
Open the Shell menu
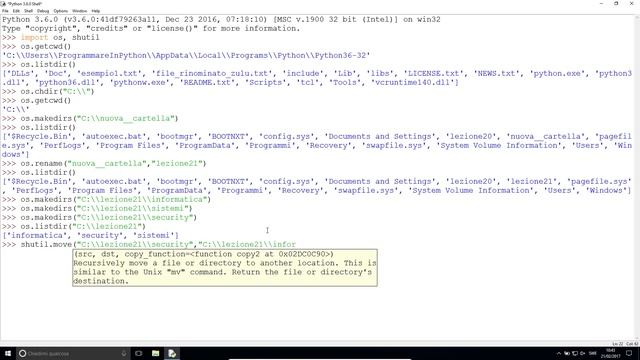(28, 11)
